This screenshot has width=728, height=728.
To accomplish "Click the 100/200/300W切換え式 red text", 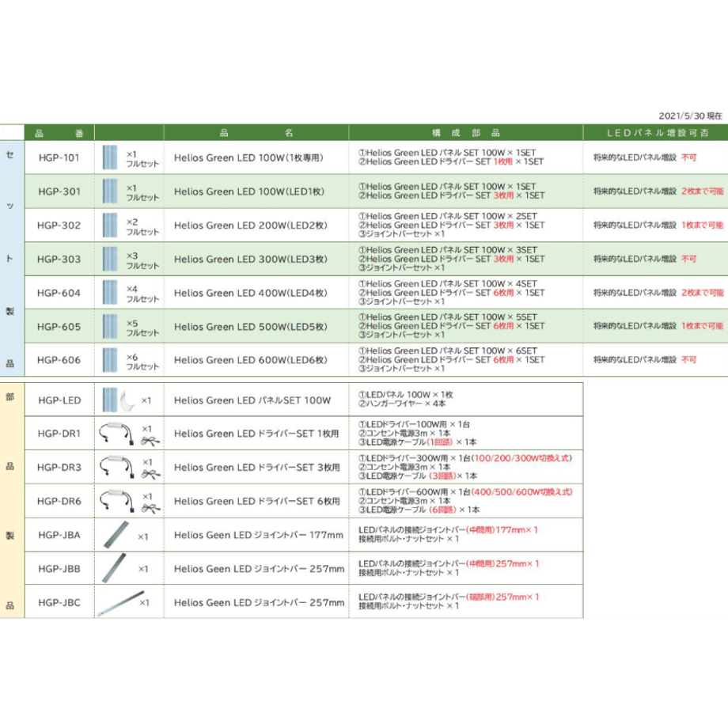I will [521, 458].
